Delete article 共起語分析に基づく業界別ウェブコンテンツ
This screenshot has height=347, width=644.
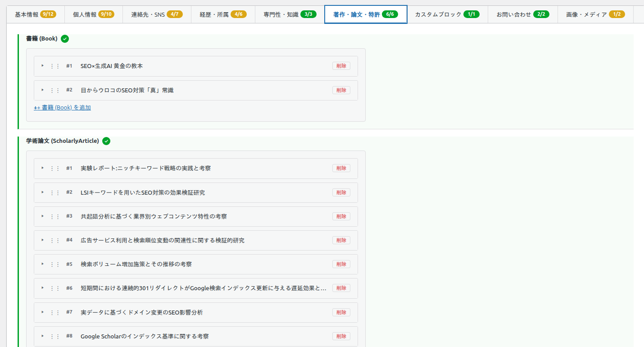click(341, 216)
